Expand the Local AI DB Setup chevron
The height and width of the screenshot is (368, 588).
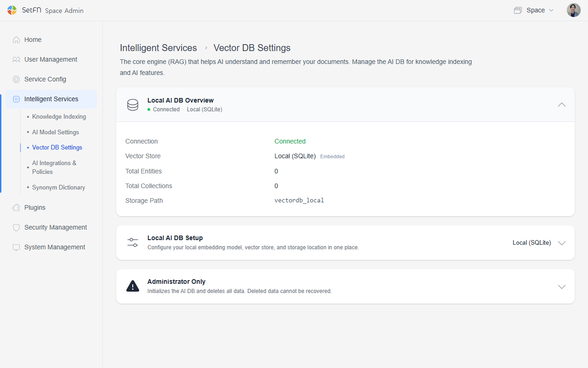pos(561,243)
